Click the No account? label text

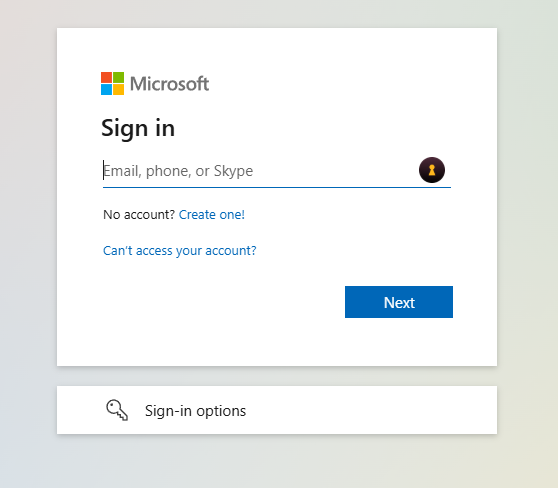(x=139, y=215)
